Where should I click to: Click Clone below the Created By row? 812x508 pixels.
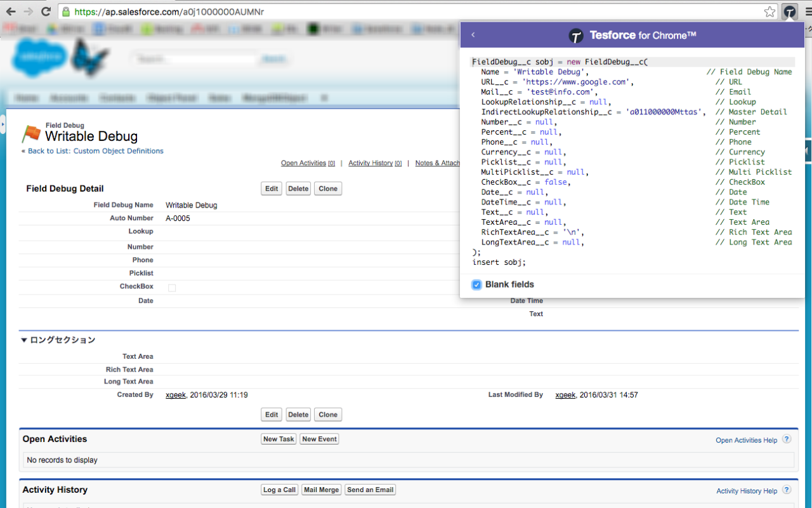(x=328, y=415)
